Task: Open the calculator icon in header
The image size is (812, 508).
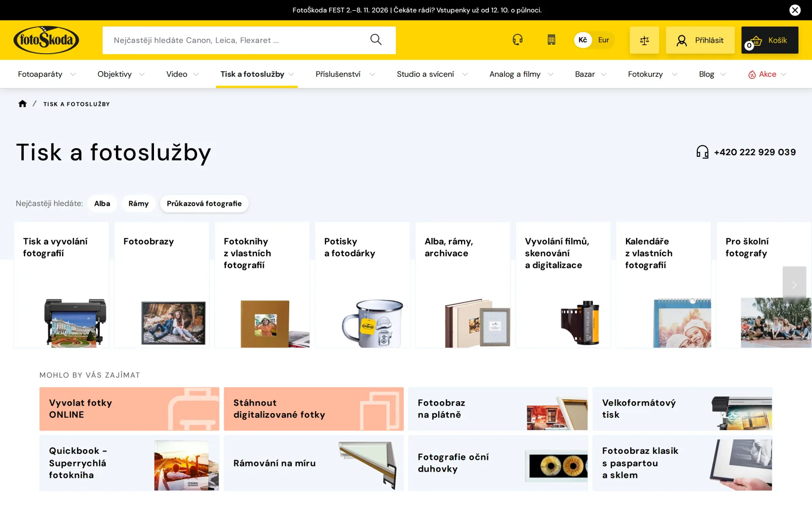Action: tap(551, 40)
